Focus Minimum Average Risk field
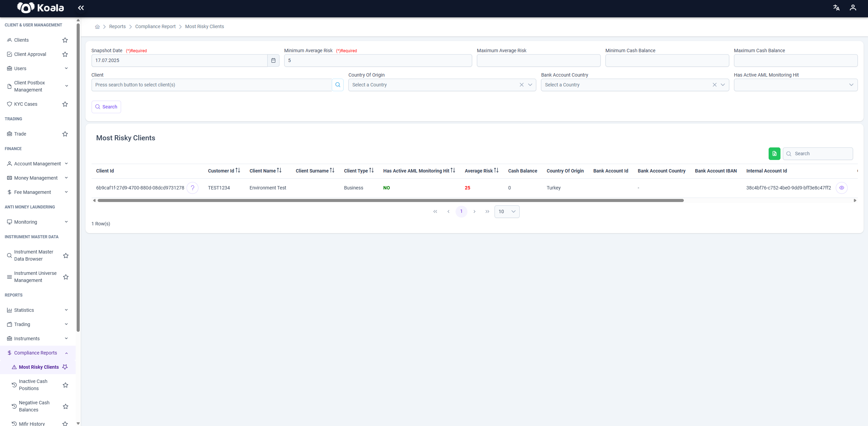This screenshot has width=868, height=426. 378,61
